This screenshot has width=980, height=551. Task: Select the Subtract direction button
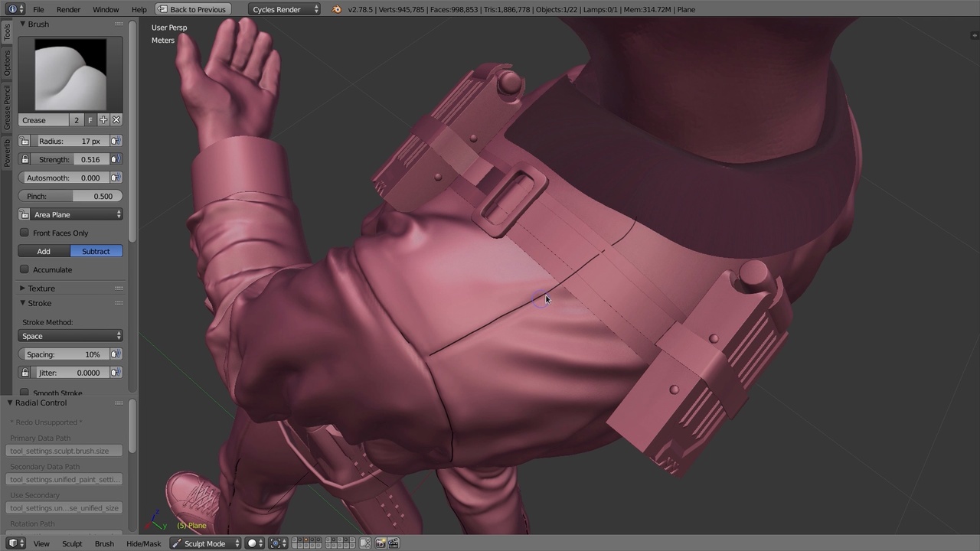point(96,251)
